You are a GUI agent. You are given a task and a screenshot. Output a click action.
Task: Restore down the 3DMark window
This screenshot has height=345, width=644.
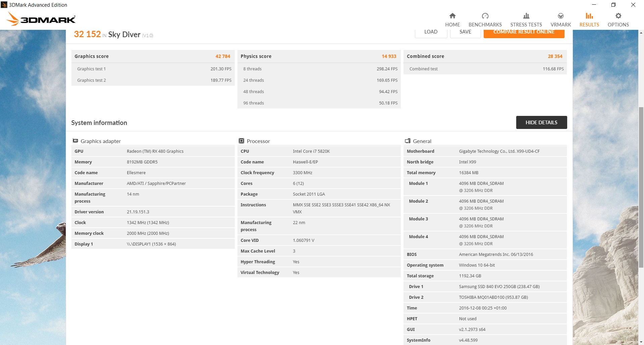pyautogui.click(x=613, y=5)
